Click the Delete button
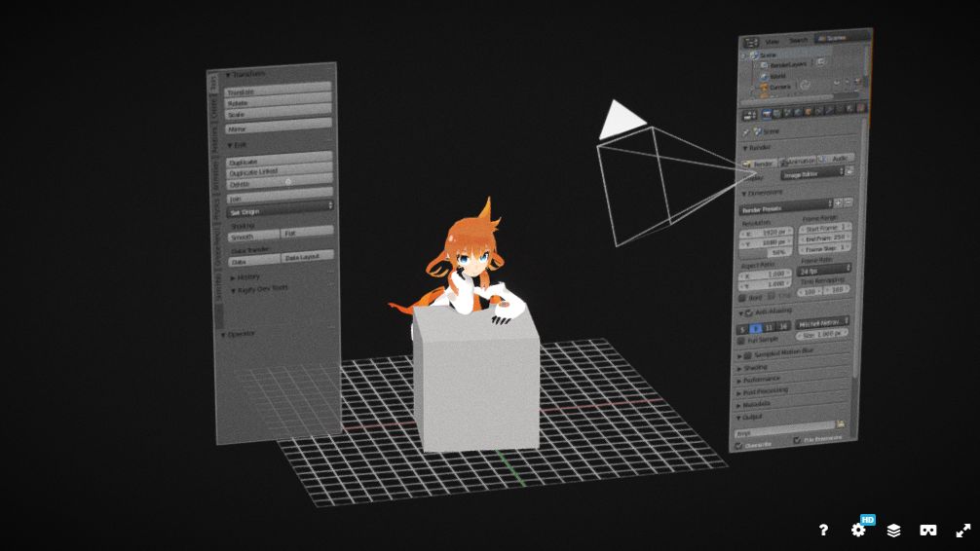Screen dimensions: 980x551 279,182
